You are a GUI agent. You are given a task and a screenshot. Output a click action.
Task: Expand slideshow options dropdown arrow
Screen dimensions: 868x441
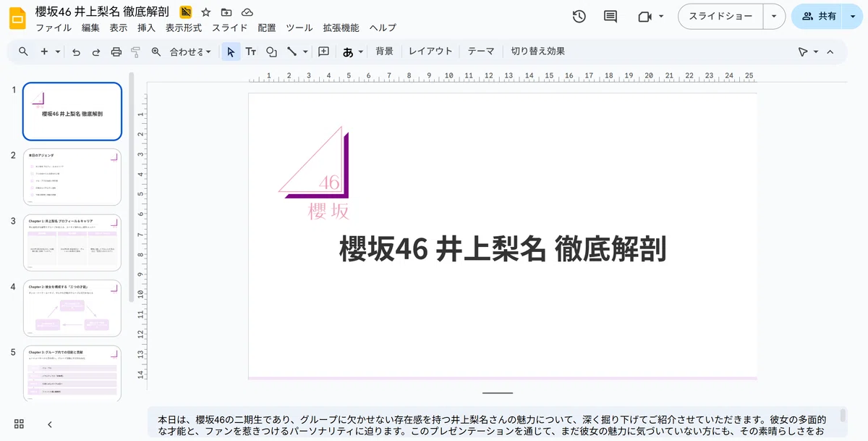pos(775,16)
